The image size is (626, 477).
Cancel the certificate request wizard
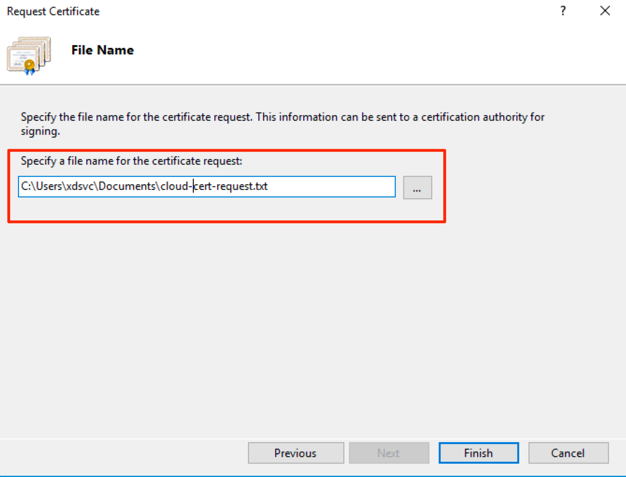coord(567,453)
